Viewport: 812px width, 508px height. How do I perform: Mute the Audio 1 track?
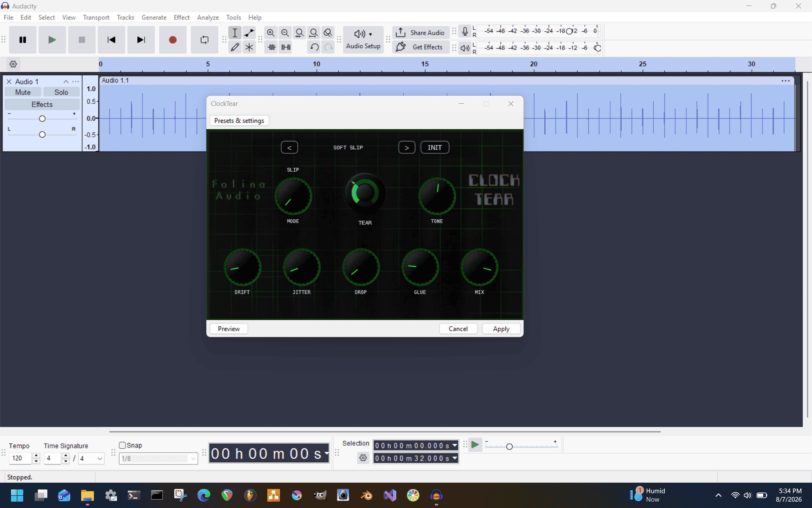[23, 92]
